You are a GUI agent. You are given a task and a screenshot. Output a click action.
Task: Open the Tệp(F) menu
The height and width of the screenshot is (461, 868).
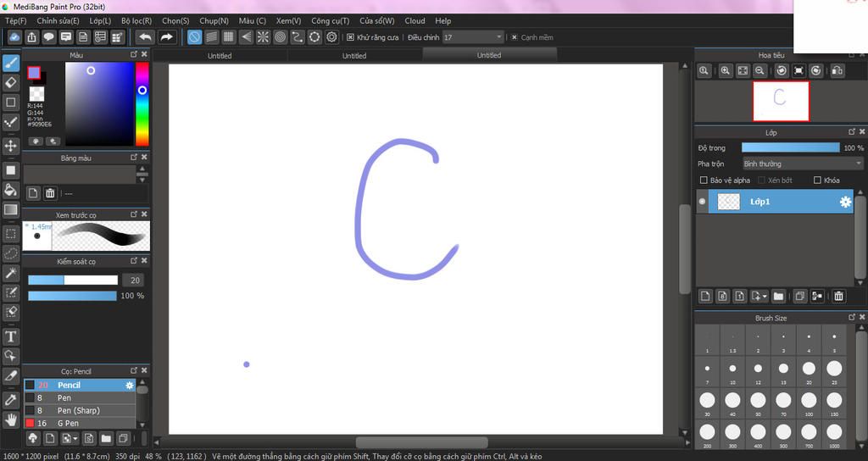[15, 20]
